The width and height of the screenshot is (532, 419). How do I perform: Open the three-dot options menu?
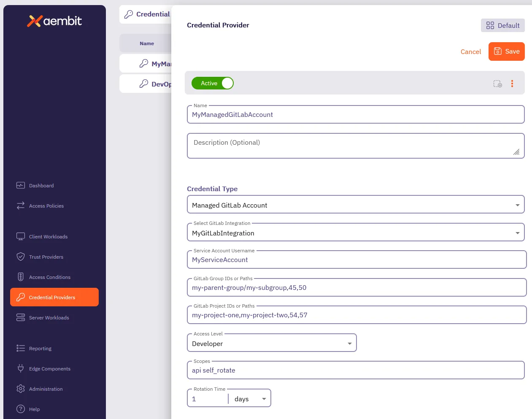point(512,84)
